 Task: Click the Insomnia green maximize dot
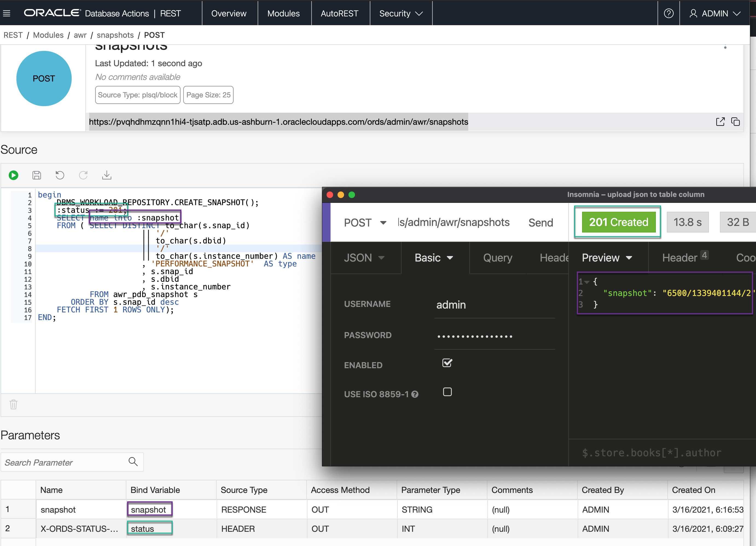[x=352, y=195]
